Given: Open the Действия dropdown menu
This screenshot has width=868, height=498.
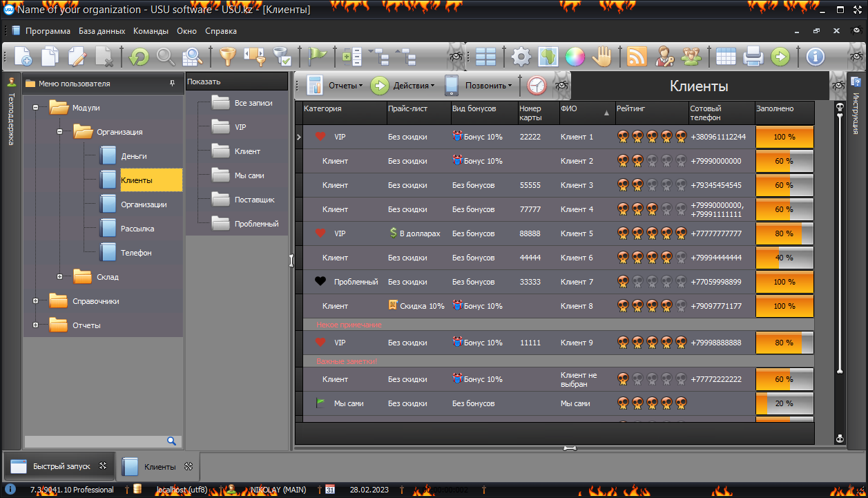Looking at the screenshot, I should pyautogui.click(x=404, y=86).
